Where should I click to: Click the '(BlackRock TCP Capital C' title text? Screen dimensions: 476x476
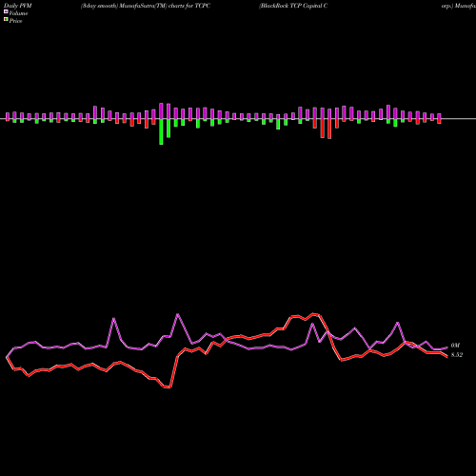[x=293, y=6]
